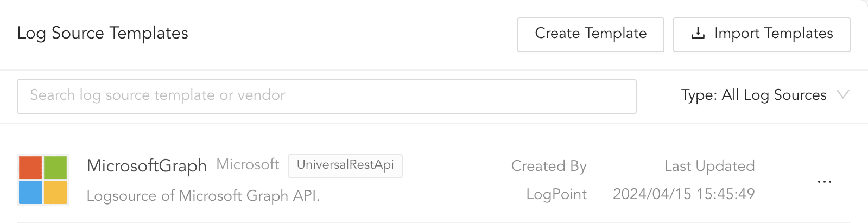Open the Type: All Log Sources filter

[x=753, y=95]
